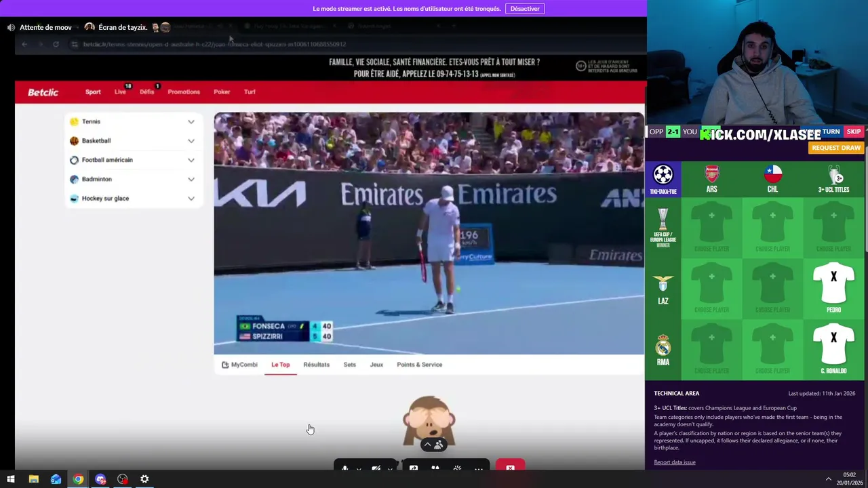Open the Mail app in taskbar
The height and width of the screenshot is (488, 868).
coord(56,479)
